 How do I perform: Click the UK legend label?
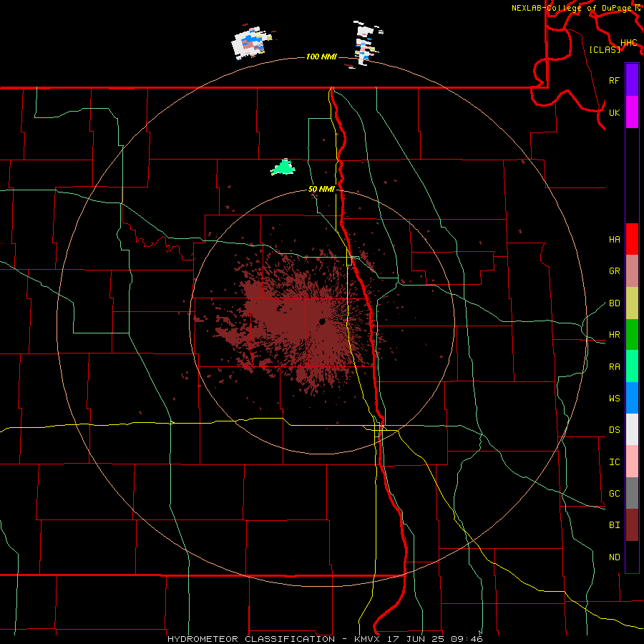[614, 112]
